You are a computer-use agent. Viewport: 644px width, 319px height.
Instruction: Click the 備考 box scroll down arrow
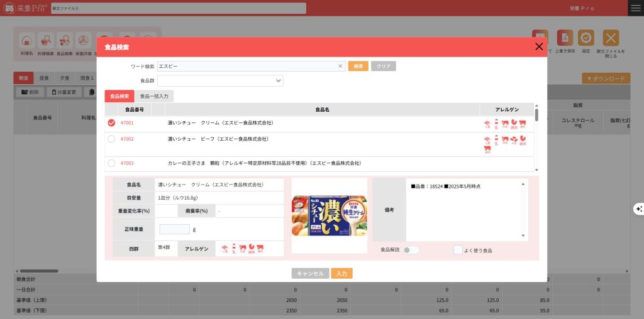point(523,235)
